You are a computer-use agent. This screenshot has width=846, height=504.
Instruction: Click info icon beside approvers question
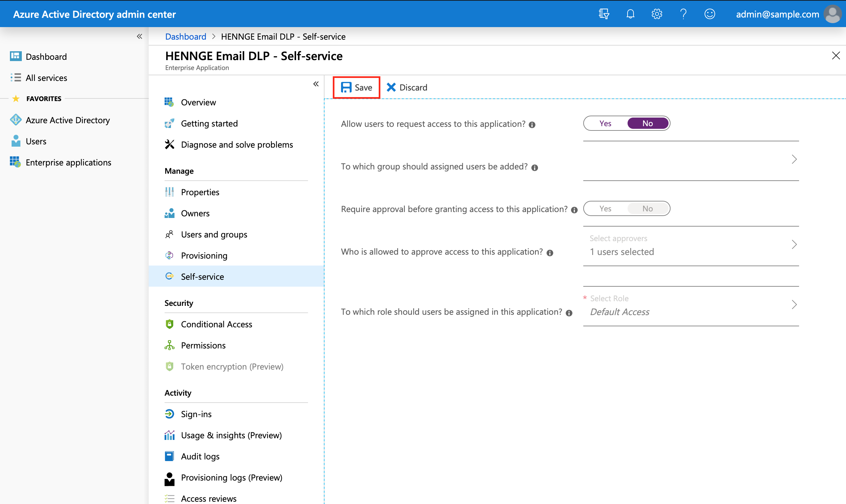pyautogui.click(x=550, y=253)
